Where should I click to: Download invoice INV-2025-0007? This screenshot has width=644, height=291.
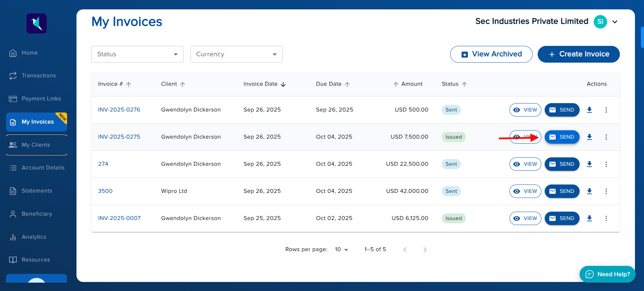pos(589,218)
